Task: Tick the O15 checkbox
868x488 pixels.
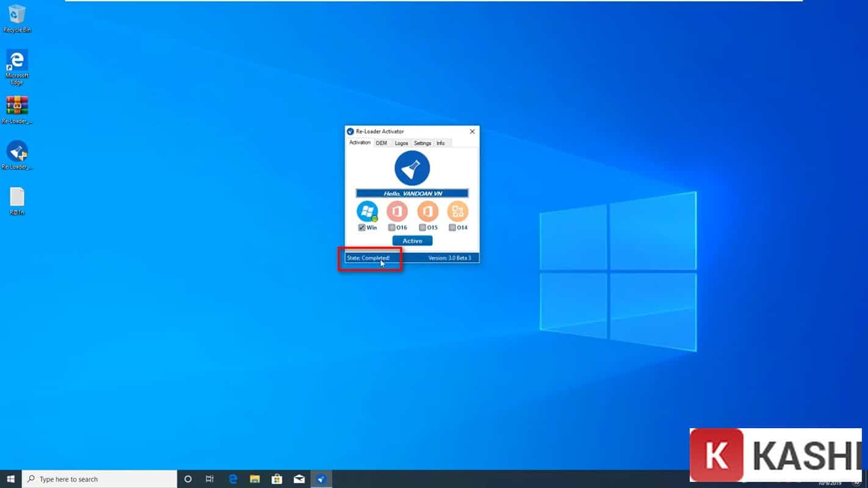Action: [x=422, y=228]
